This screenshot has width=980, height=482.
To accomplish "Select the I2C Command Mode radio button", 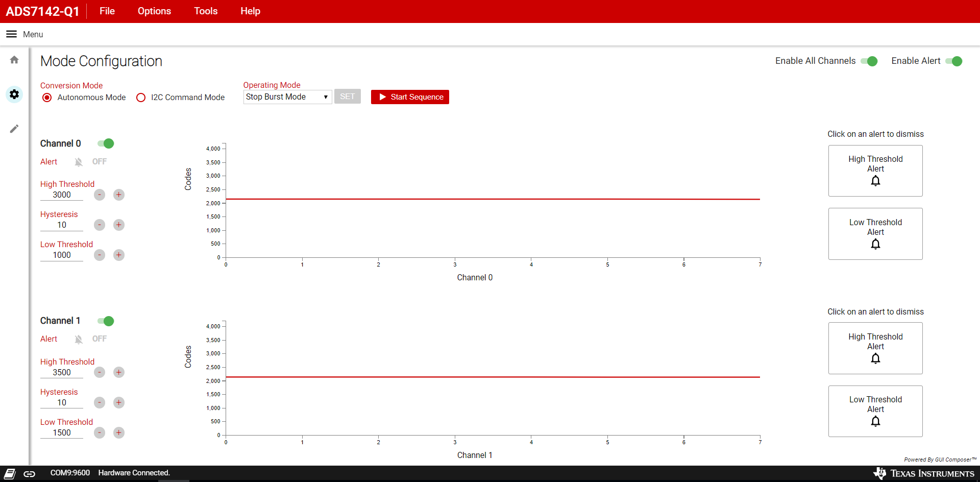I will click(141, 97).
